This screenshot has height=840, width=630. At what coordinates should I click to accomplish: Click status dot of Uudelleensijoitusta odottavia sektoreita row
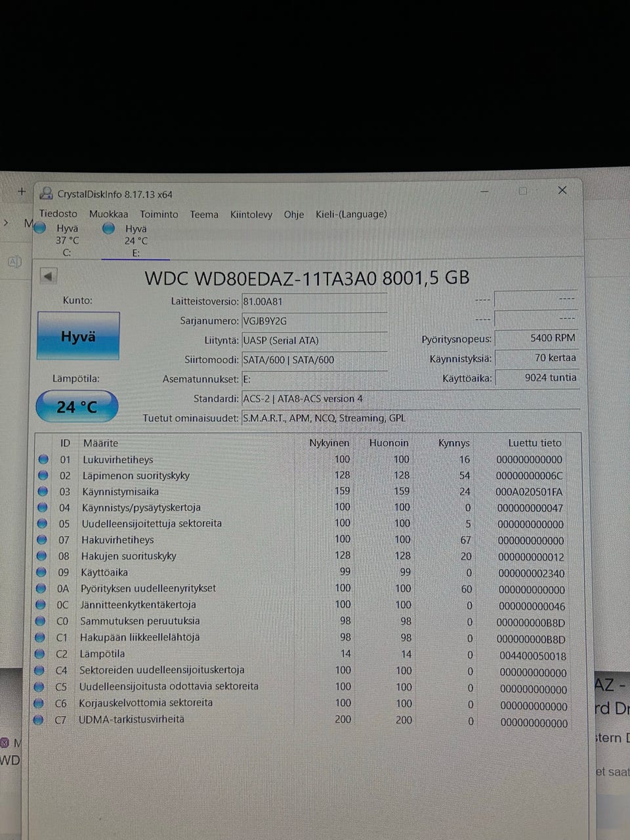click(39, 686)
